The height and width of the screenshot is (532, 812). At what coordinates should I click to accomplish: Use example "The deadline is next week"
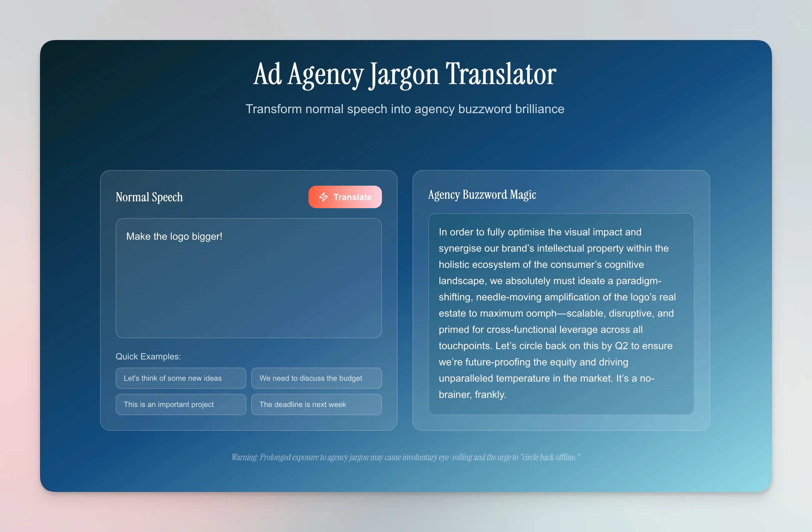tap(316, 404)
